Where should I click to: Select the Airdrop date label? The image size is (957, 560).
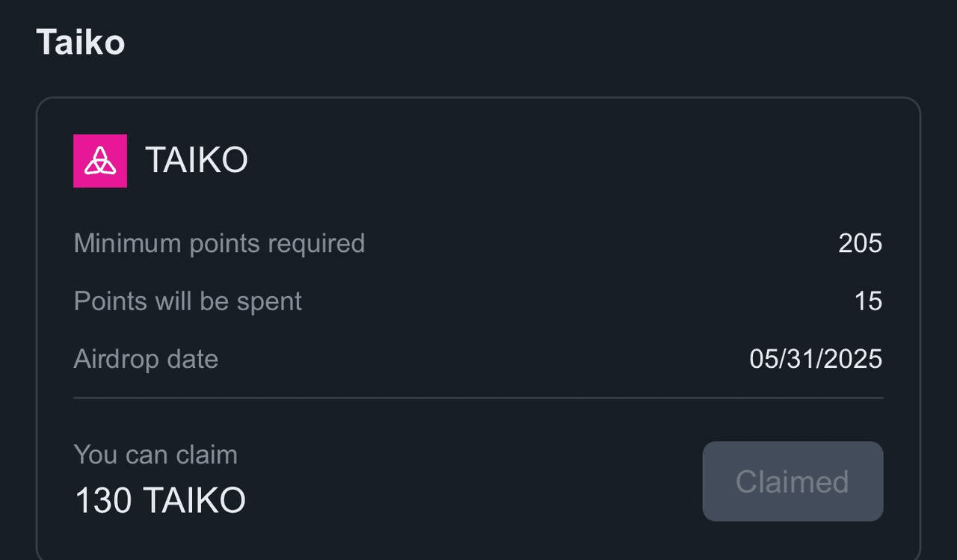[147, 359]
